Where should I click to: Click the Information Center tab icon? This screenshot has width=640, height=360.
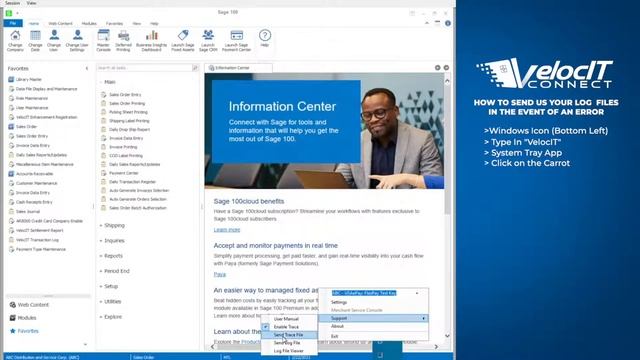click(211, 68)
